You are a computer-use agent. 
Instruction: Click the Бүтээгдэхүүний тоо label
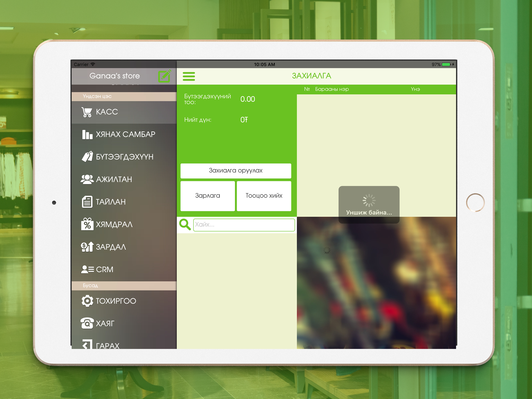207,99
